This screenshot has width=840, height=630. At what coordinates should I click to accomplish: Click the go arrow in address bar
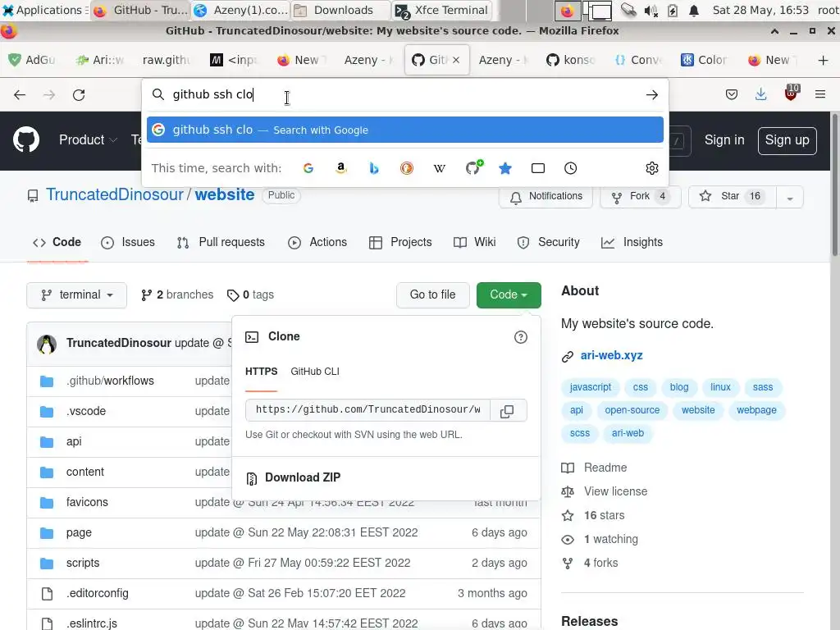[651, 95]
